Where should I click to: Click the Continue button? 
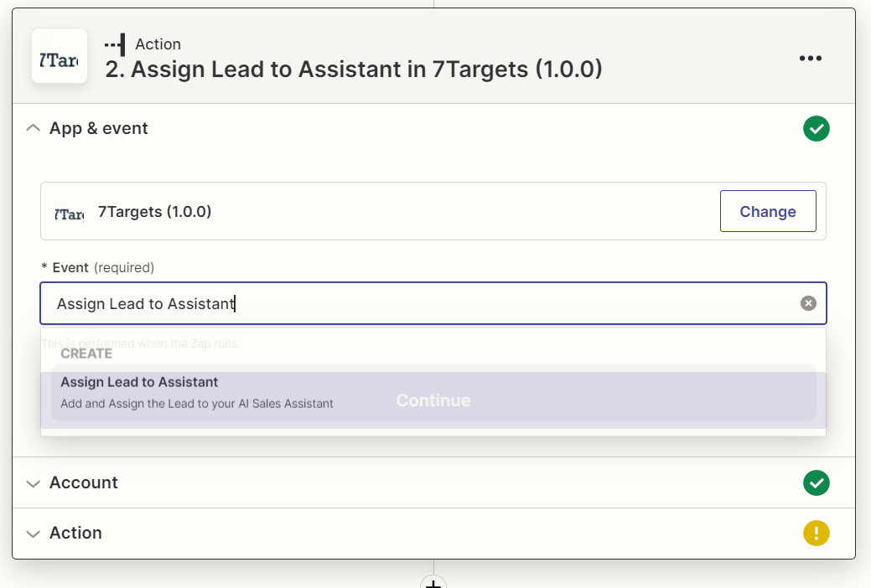(433, 400)
